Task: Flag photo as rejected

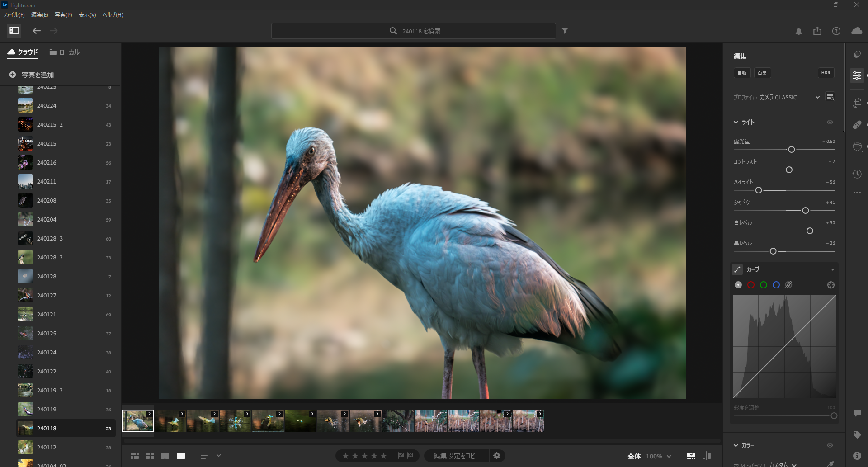Action: (x=410, y=456)
